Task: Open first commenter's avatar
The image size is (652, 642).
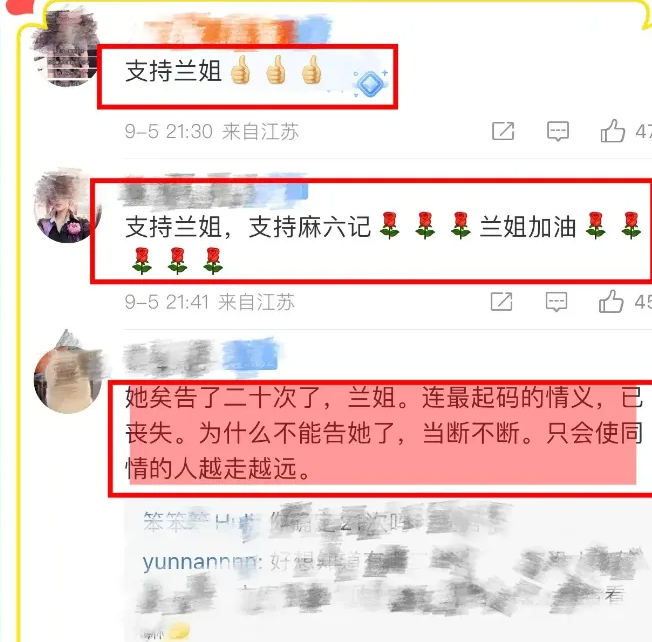Action: pyautogui.click(x=66, y=49)
